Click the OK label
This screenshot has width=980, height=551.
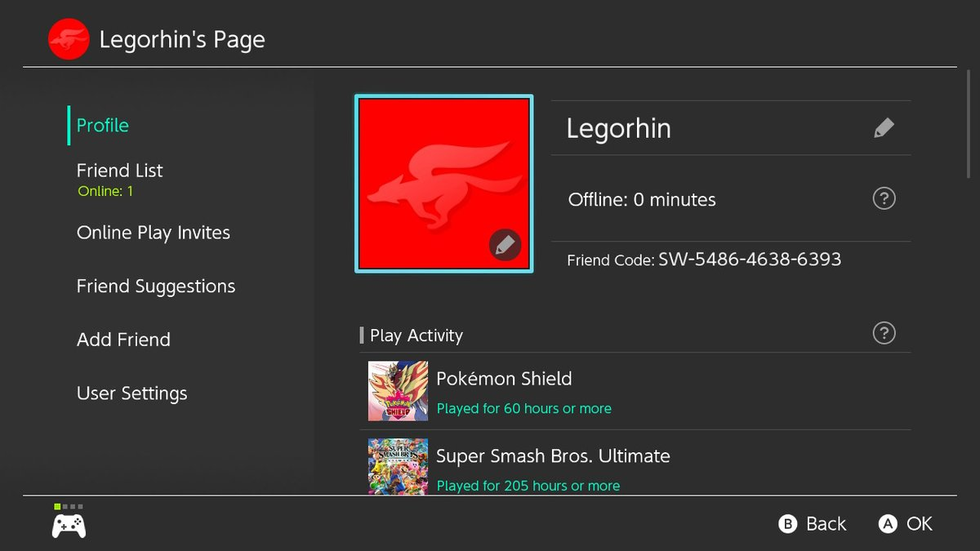pos(920,524)
